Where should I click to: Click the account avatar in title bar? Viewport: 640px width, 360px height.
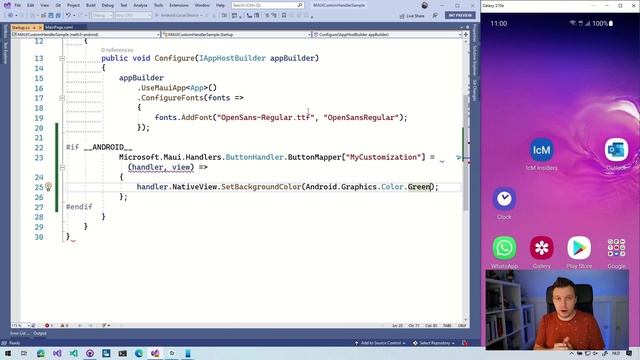[424, 5]
